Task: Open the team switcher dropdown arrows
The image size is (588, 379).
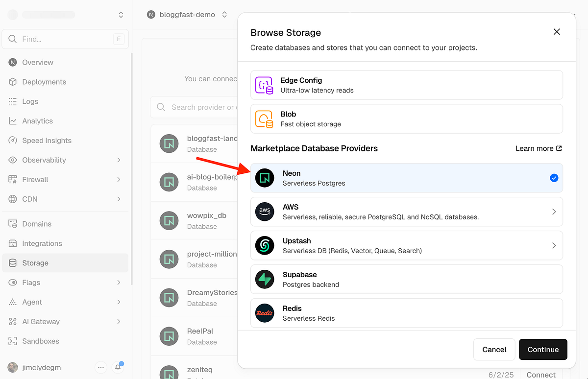Action: click(x=121, y=15)
